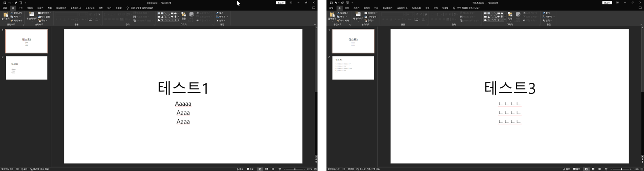Click the 붙여넣기 paste icon in right window
Screen dimensions: 644x171
332,15
